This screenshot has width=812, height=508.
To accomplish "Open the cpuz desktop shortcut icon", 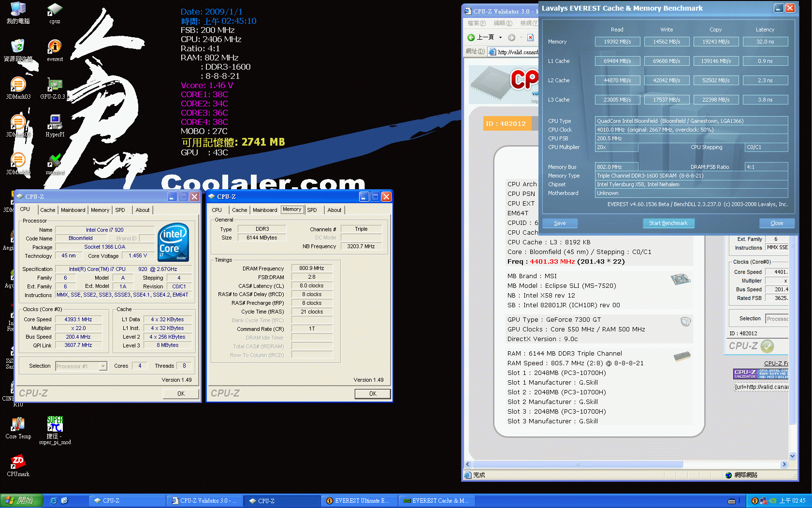I will tap(55, 11).
